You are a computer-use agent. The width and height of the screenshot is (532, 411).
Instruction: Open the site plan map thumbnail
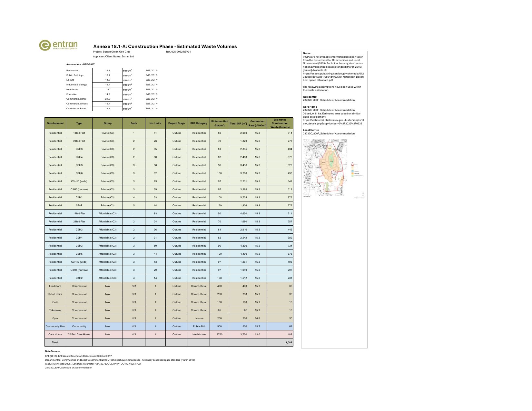[325, 167]
